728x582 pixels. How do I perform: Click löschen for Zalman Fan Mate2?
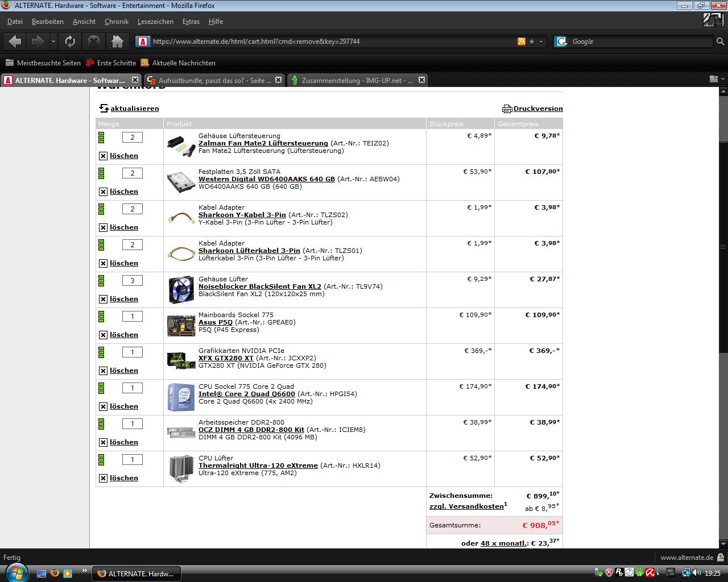coord(123,156)
